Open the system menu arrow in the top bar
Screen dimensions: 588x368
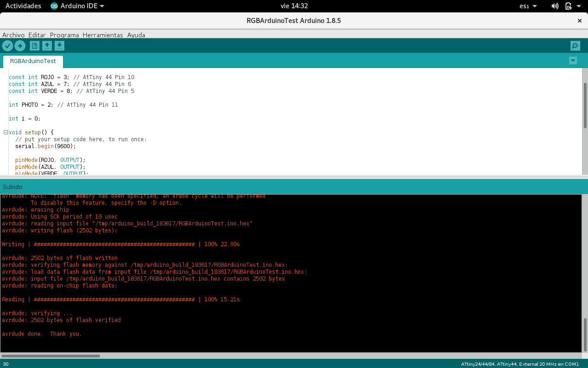[x=580, y=6]
